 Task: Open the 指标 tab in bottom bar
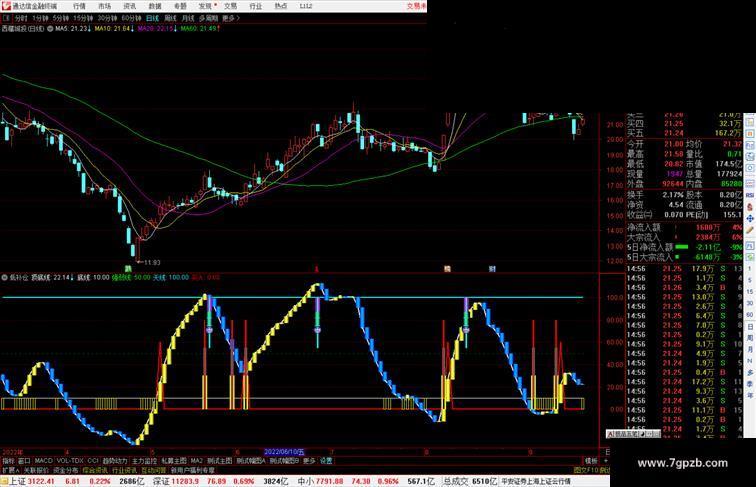[x=8, y=461]
